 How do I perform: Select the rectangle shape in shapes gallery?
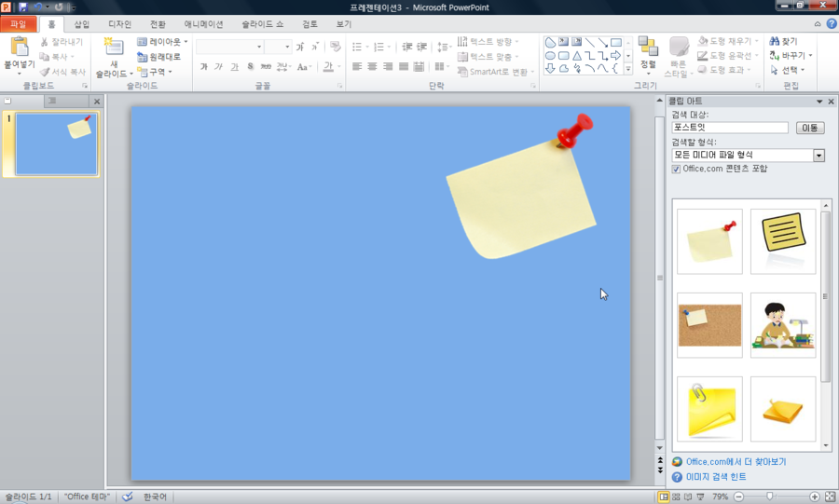(x=616, y=42)
